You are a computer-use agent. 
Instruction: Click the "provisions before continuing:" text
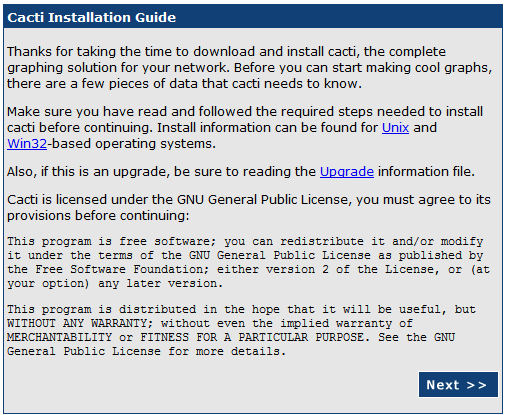(98, 216)
